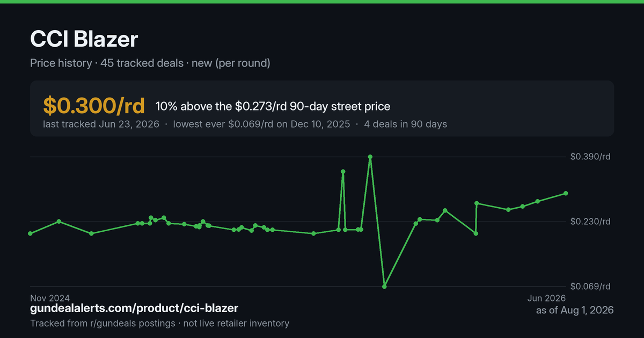Click the 'Tracked from r/gundeals postings' footnote
This screenshot has width=644, height=338.
[x=103, y=324]
